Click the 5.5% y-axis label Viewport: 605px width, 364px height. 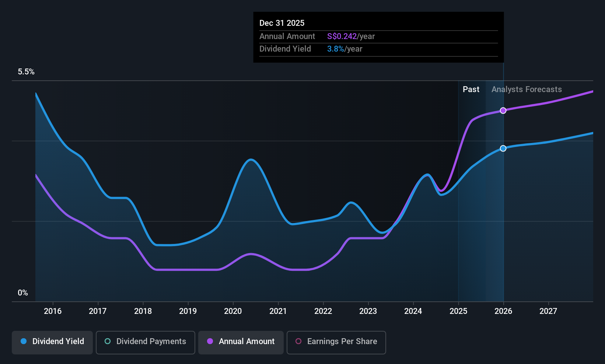pyautogui.click(x=26, y=72)
